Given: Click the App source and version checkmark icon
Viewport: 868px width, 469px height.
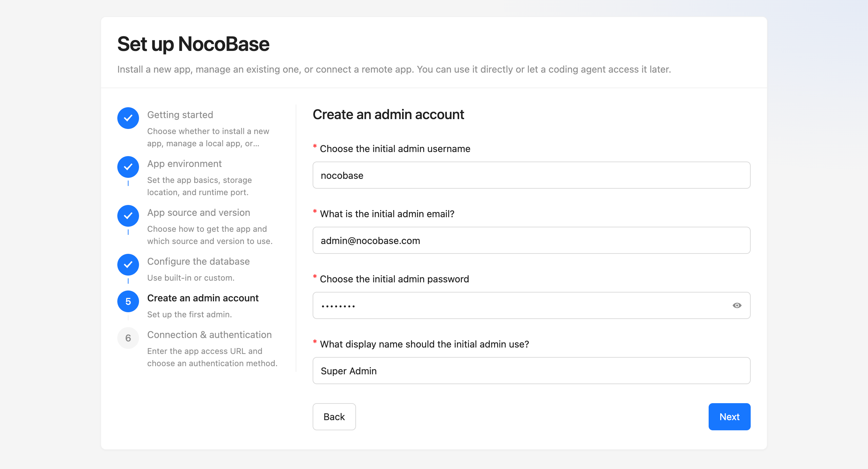Looking at the screenshot, I should pos(128,216).
